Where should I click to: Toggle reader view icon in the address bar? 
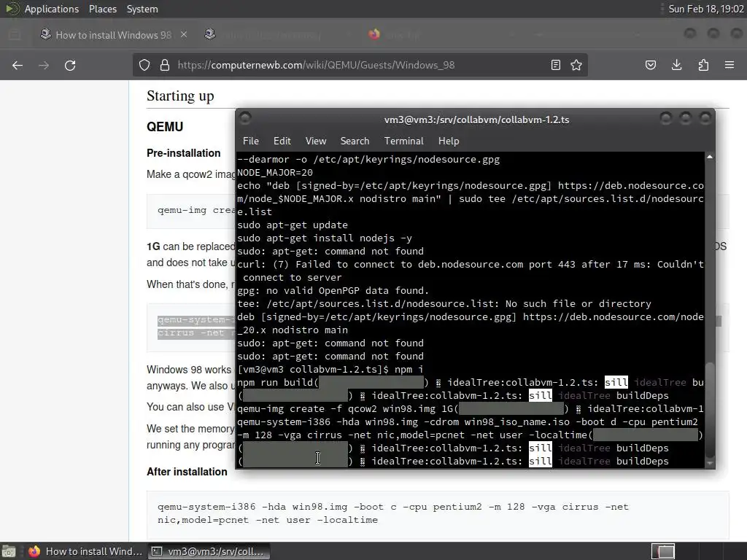(x=555, y=65)
